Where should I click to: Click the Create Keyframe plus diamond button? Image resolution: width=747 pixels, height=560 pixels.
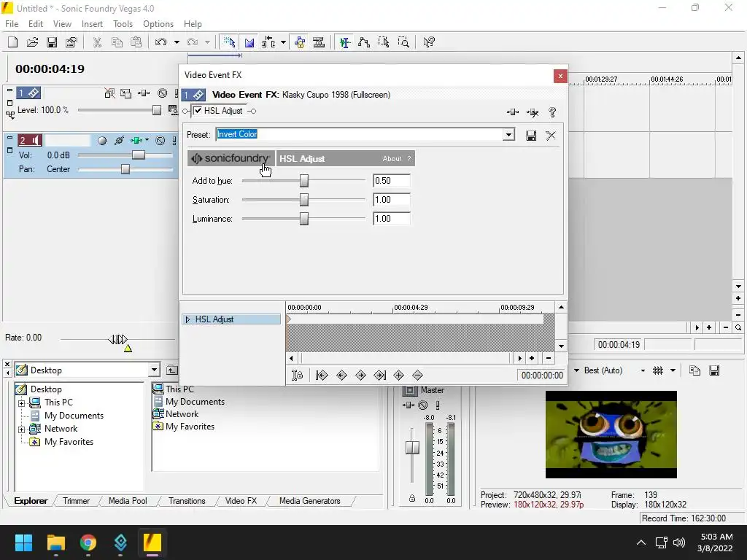point(399,376)
